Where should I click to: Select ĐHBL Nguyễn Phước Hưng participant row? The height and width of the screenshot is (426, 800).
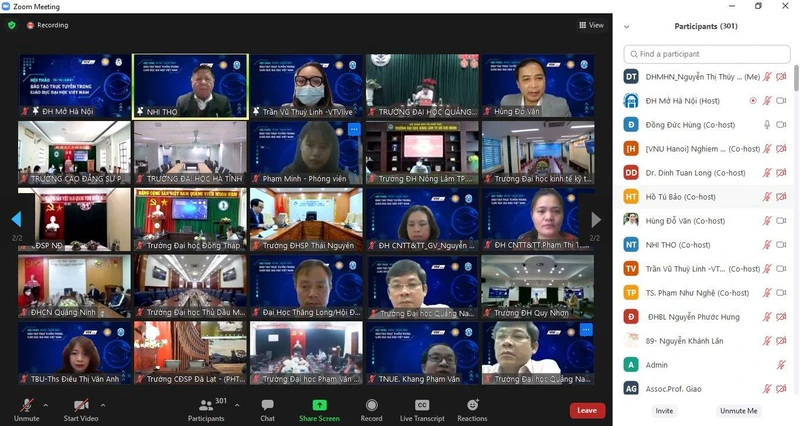coord(707,317)
